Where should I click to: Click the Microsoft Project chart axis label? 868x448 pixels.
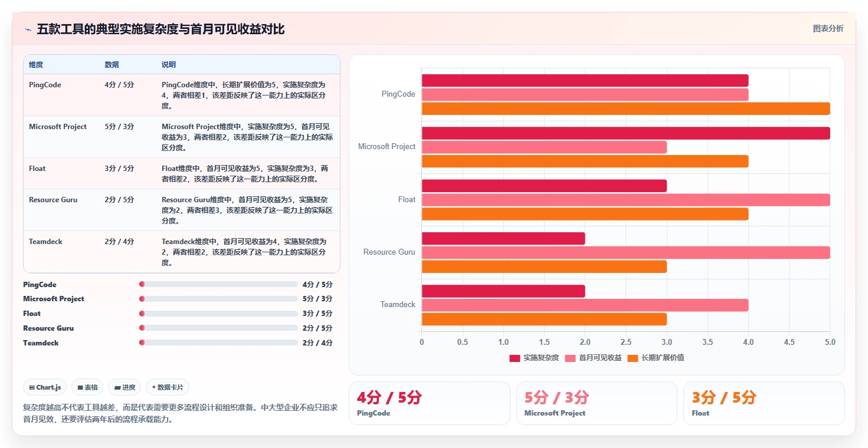click(x=386, y=147)
